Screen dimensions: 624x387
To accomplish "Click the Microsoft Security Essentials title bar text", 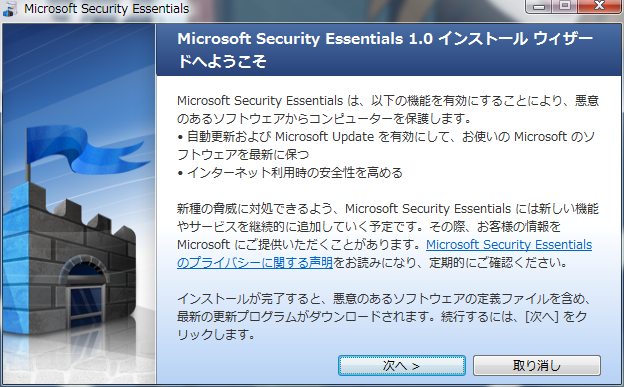I will [107, 9].
